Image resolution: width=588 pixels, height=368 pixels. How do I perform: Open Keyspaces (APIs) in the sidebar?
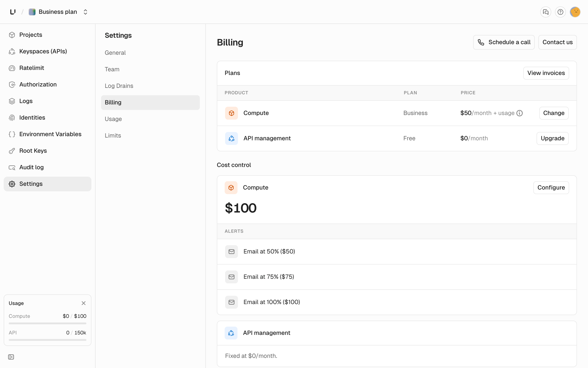tap(48, 51)
